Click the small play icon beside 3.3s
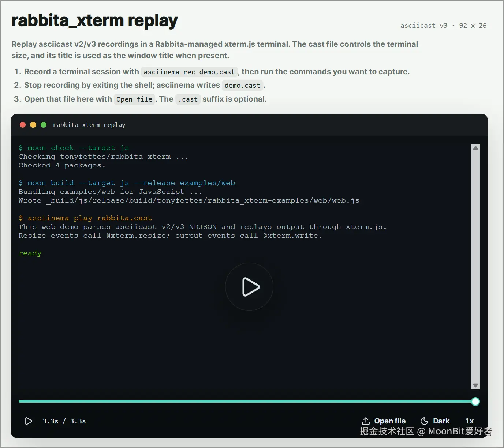504x448 pixels. (29, 421)
